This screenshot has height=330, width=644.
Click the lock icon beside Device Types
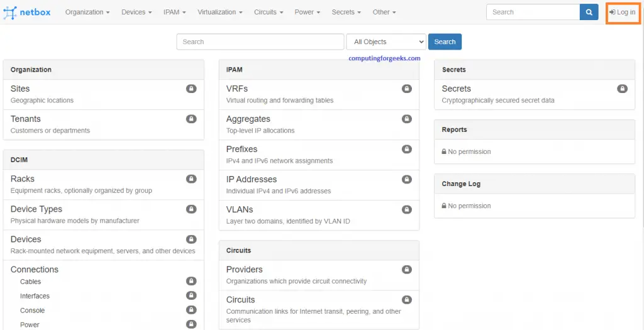coord(191,209)
